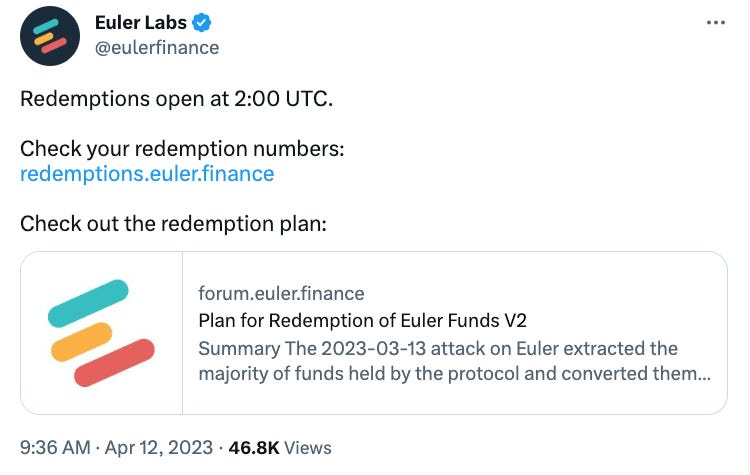Open the Euler Labs profile avatar

click(x=50, y=36)
